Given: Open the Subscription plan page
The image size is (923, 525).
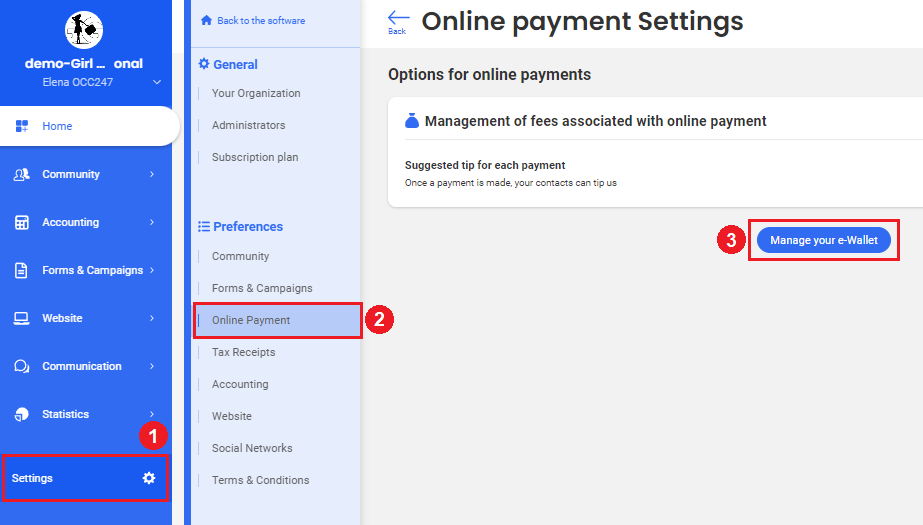Looking at the screenshot, I should coord(255,157).
